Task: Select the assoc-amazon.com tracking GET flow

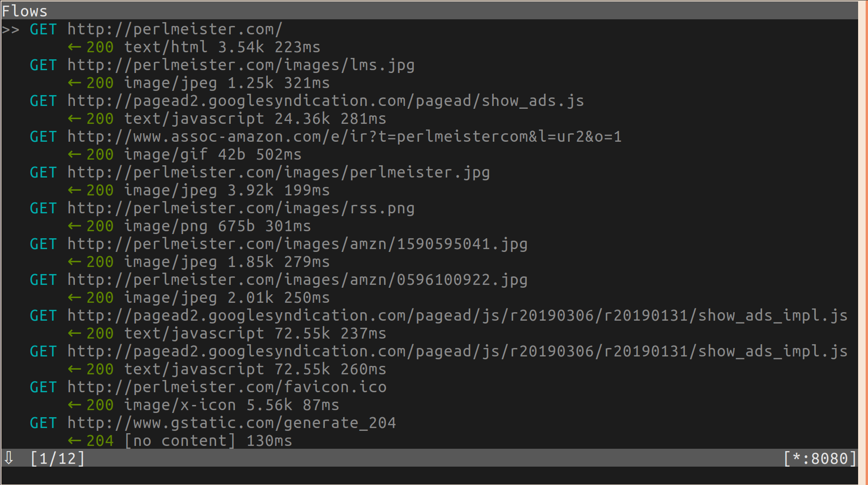Action: pos(325,137)
